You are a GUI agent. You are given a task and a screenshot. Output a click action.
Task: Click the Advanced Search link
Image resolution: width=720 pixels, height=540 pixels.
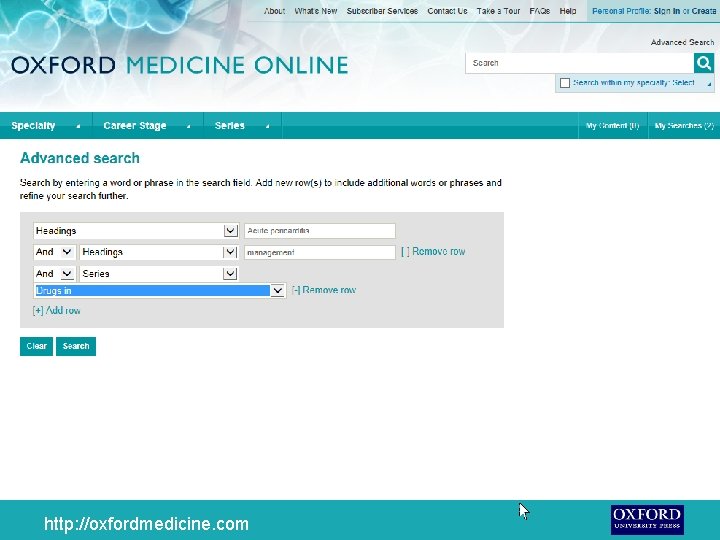click(x=682, y=42)
